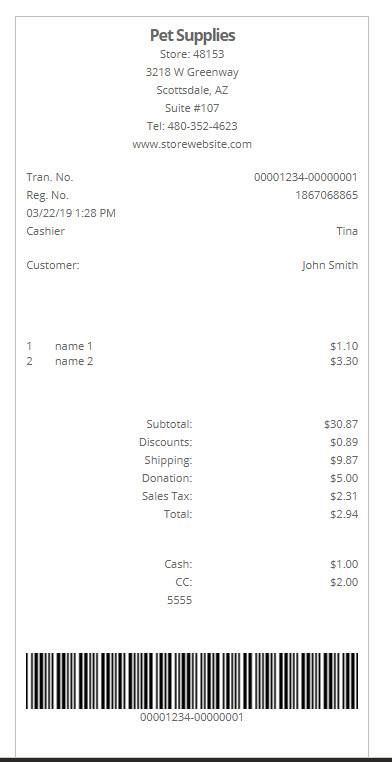The image size is (392, 762).
Task: Click the Total amount $2.94
Action: 344,514
